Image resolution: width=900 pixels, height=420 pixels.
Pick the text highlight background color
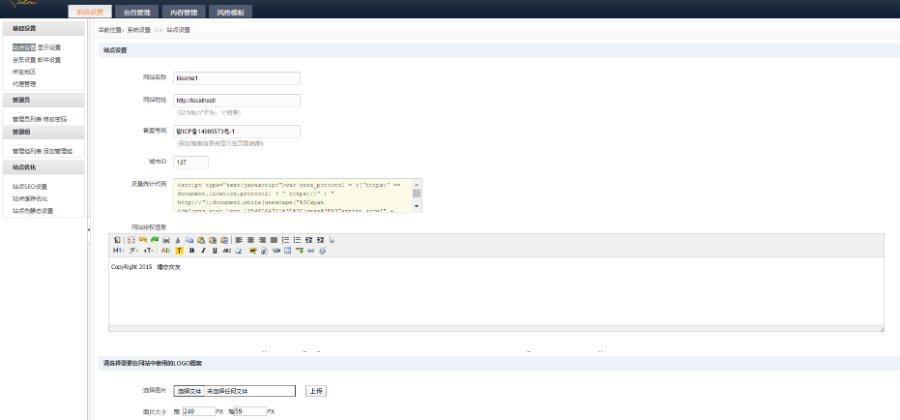coord(179,250)
